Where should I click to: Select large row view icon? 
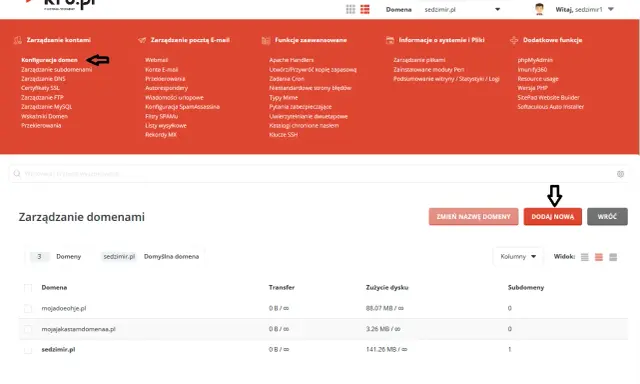pyautogui.click(x=613, y=257)
